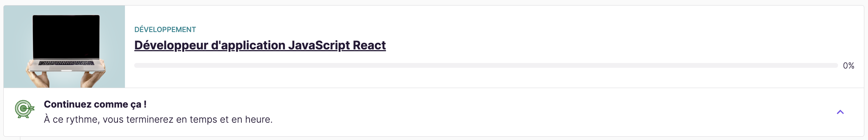Click the laptop course thumbnail image
868x140 pixels.
(x=64, y=46)
